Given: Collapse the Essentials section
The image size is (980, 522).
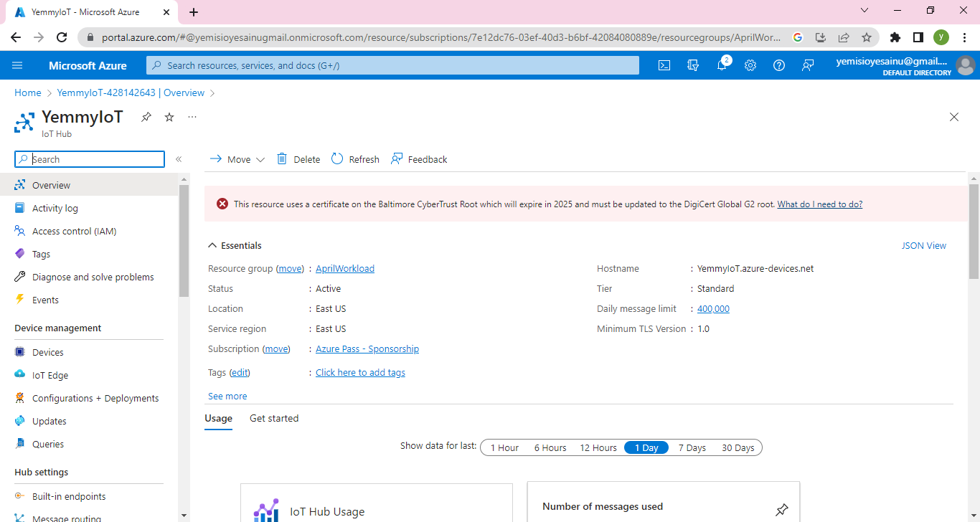Looking at the screenshot, I should (235, 245).
